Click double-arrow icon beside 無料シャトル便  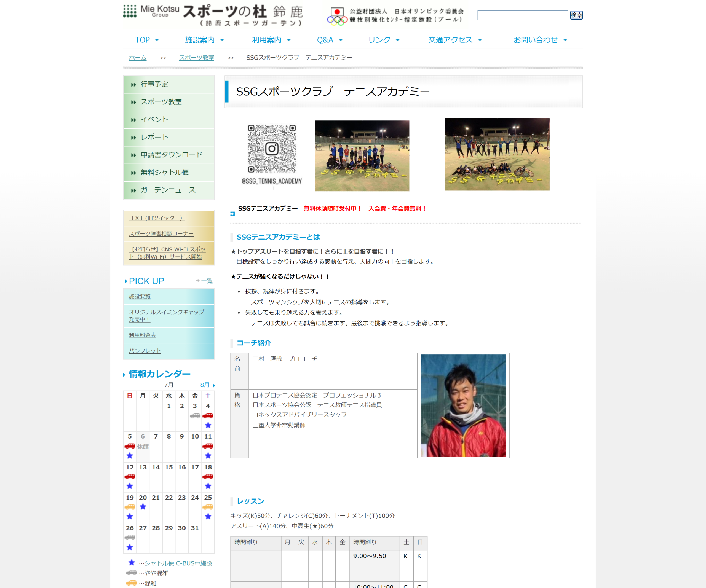tap(133, 173)
